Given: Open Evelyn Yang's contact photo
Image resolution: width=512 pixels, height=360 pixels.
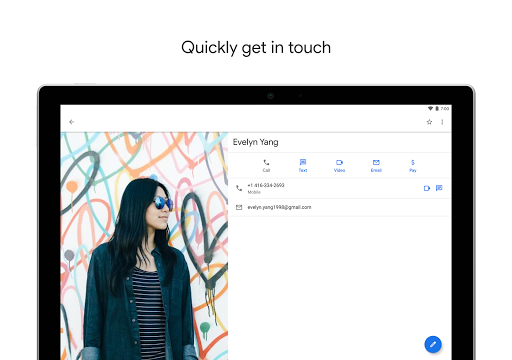Looking at the screenshot, I should [144, 246].
